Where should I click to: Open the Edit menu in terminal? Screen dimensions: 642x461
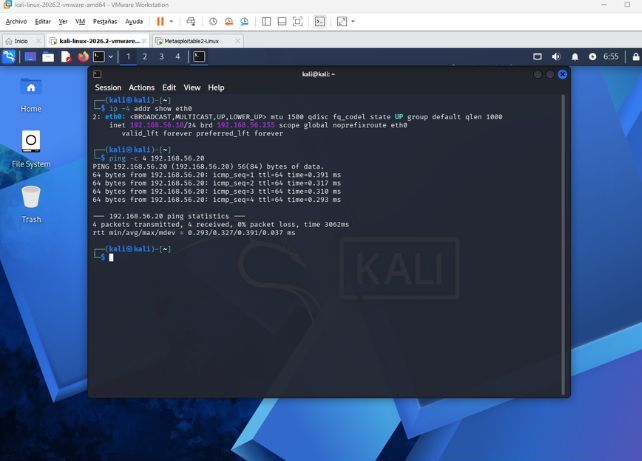click(169, 88)
